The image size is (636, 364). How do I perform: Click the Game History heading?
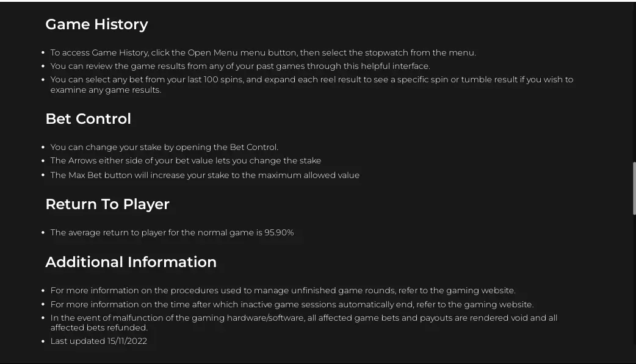point(96,24)
